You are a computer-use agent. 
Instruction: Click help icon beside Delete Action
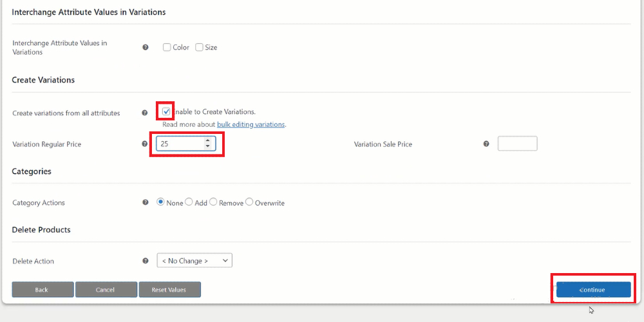145,261
